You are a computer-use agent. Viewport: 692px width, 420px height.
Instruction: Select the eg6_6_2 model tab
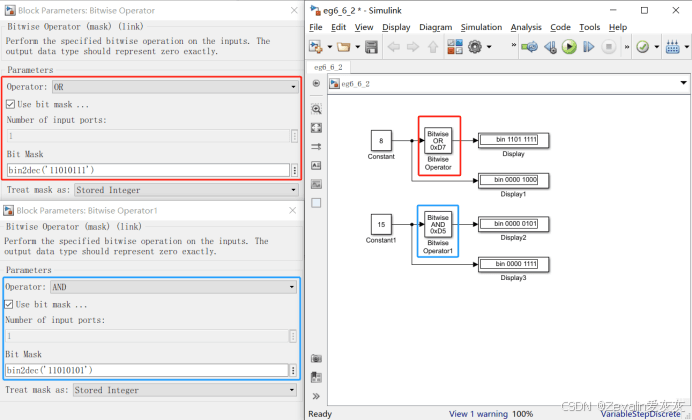tap(328, 67)
